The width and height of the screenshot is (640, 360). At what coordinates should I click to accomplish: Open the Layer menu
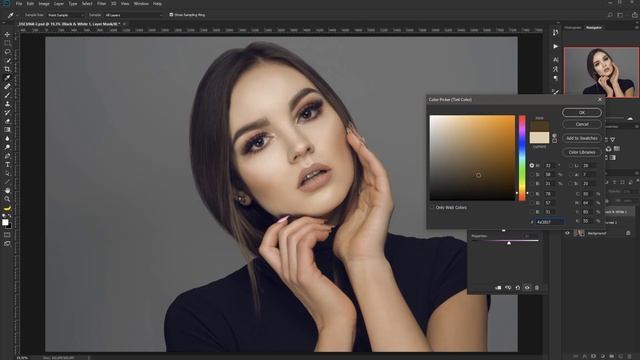point(59,4)
